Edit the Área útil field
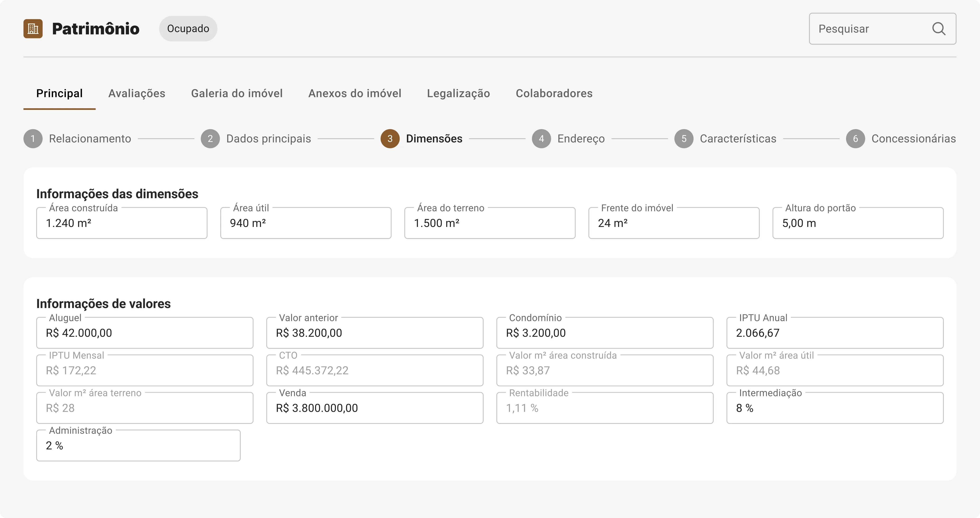Screen dimensions: 980x518 pyautogui.click(x=306, y=223)
